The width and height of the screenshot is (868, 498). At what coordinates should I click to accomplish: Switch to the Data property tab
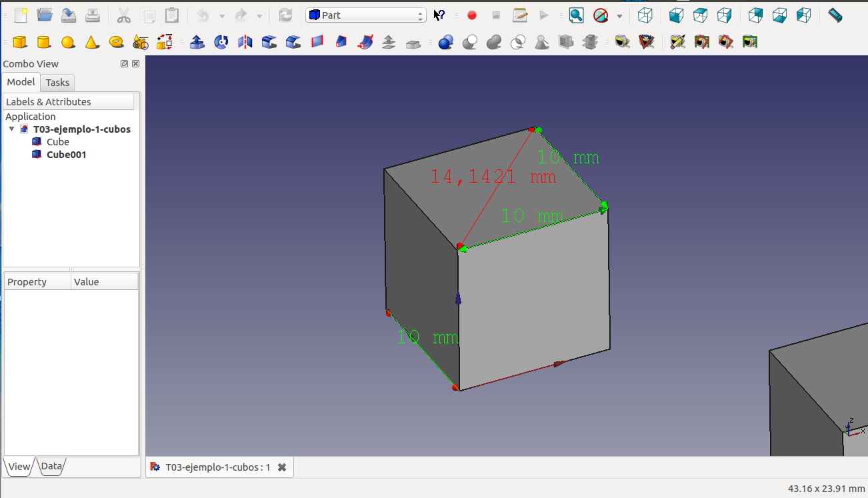point(51,467)
